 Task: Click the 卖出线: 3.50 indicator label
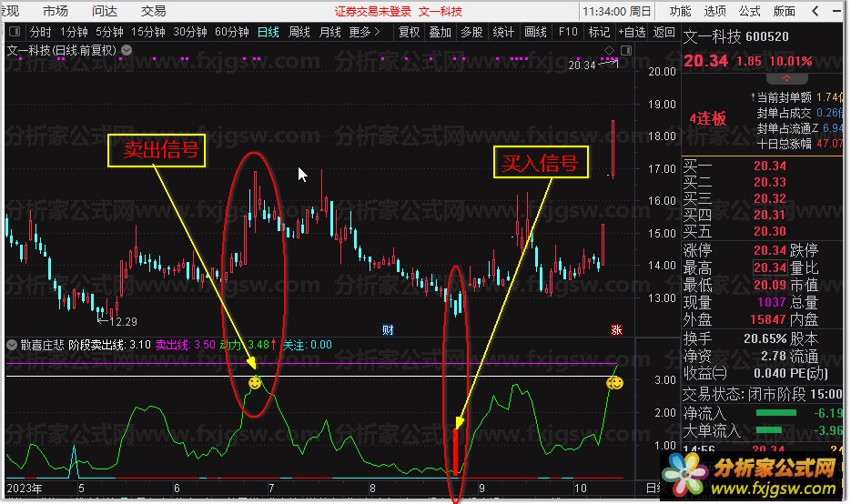(185, 345)
